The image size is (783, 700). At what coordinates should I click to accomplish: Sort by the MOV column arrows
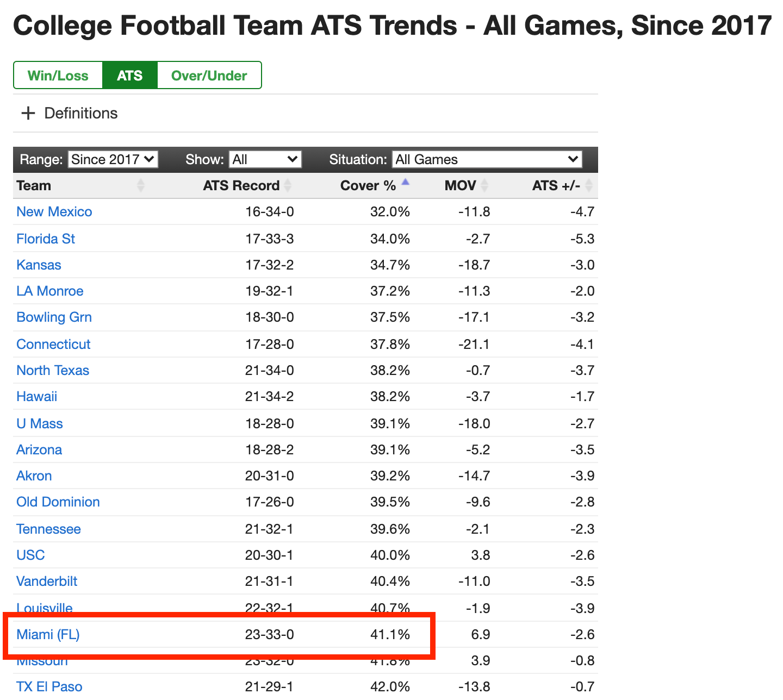coord(484,186)
